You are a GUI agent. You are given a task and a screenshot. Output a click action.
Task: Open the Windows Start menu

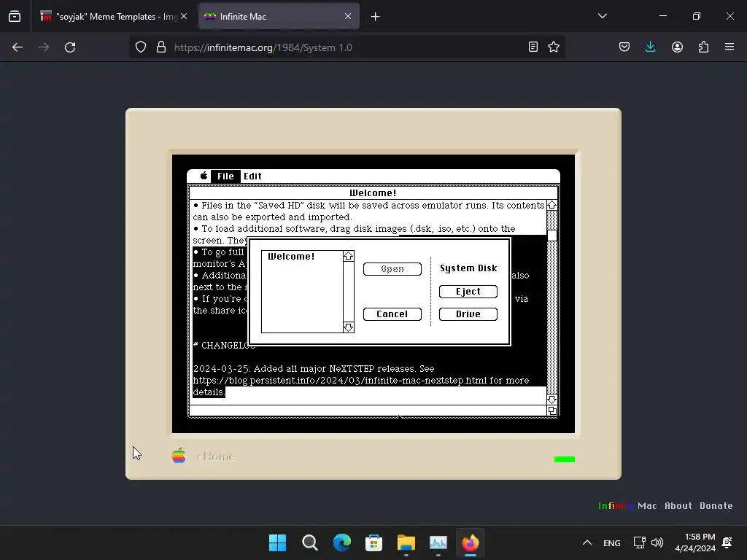pyautogui.click(x=278, y=542)
